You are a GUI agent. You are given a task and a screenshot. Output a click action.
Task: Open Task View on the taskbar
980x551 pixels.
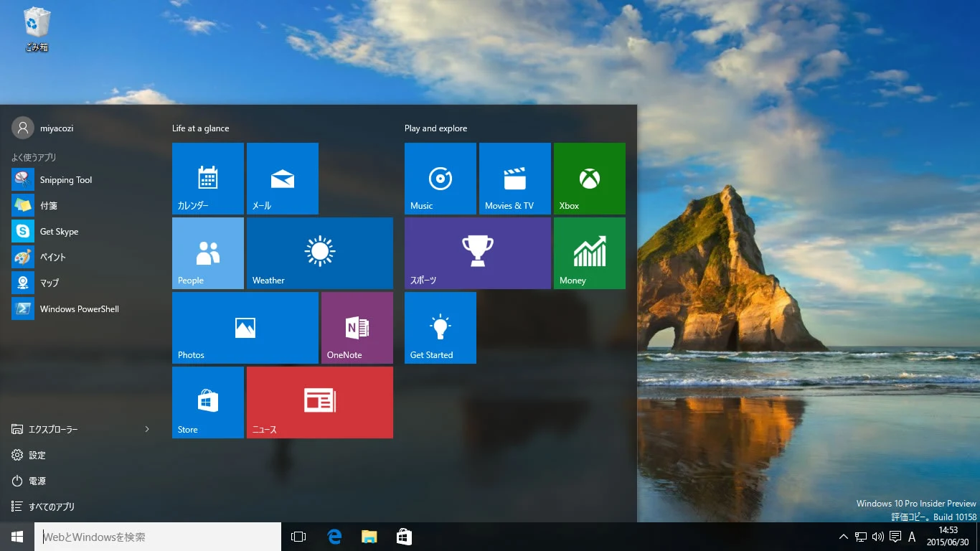(298, 537)
